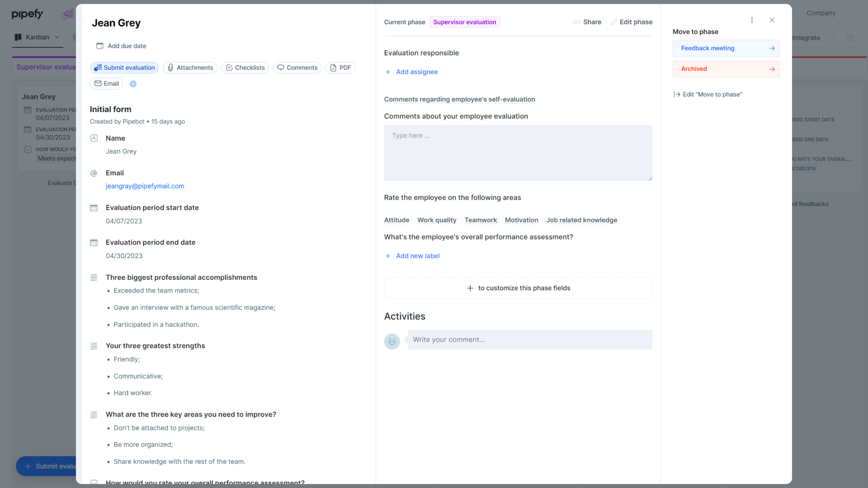This screenshot has height=488, width=868.
Task: Click the emoji avatar in Activities
Action: coord(392,341)
